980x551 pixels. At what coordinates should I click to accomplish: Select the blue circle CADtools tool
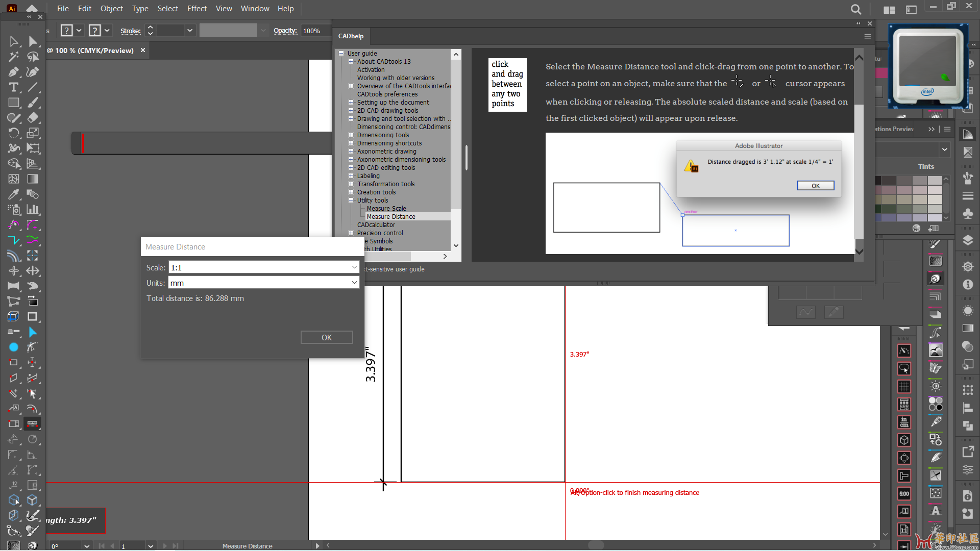(x=14, y=347)
